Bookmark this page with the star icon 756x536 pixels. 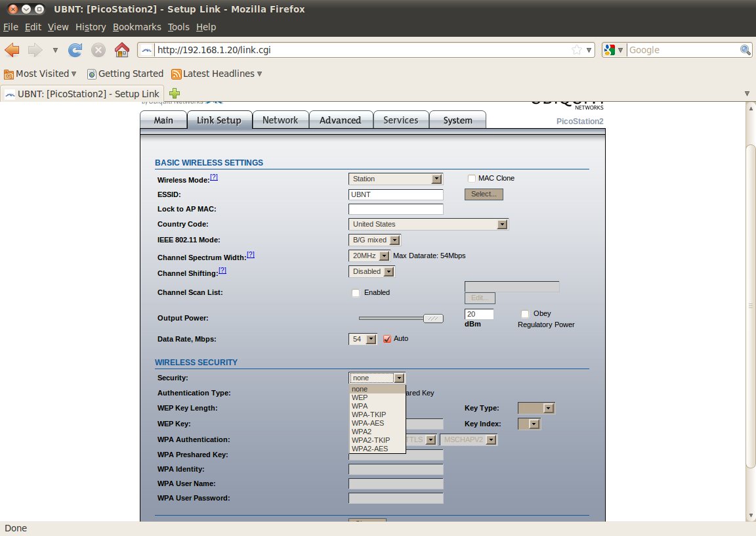tap(577, 50)
